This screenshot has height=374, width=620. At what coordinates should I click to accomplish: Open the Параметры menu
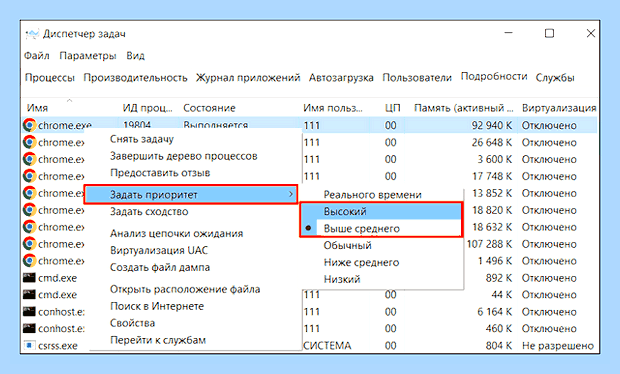tap(88, 56)
